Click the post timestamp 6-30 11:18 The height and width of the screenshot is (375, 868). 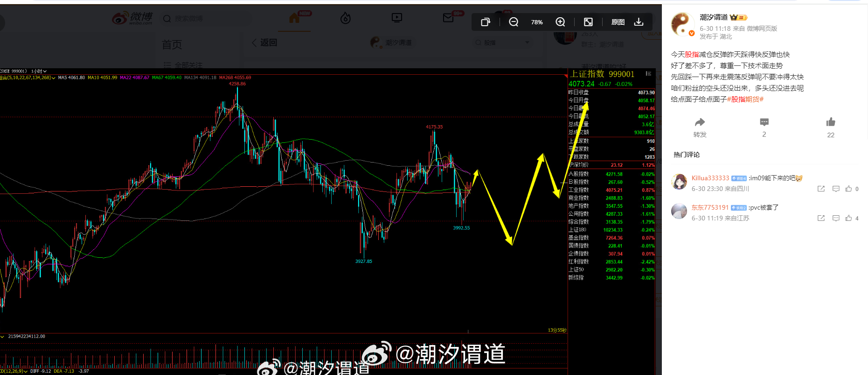[x=715, y=28]
